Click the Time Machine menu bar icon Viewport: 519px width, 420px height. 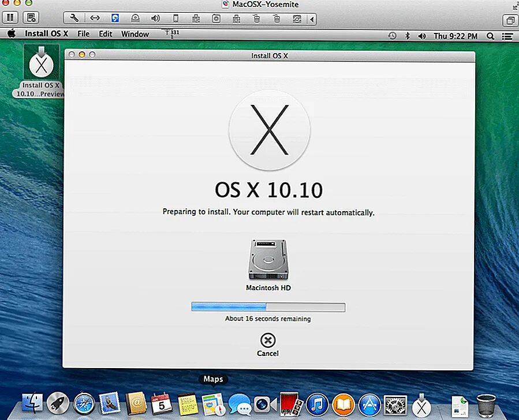click(392, 36)
